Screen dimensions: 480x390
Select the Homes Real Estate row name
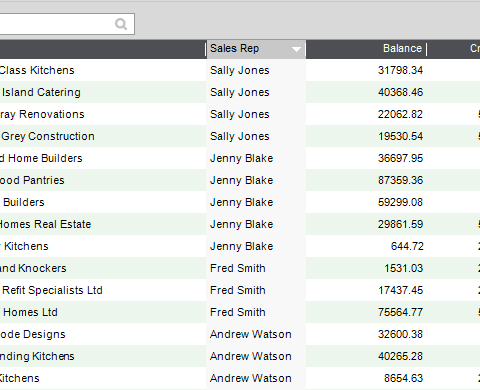click(45, 224)
